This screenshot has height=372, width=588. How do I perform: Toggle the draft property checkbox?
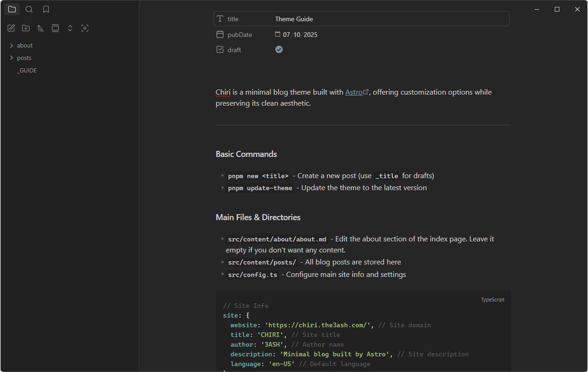(279, 49)
